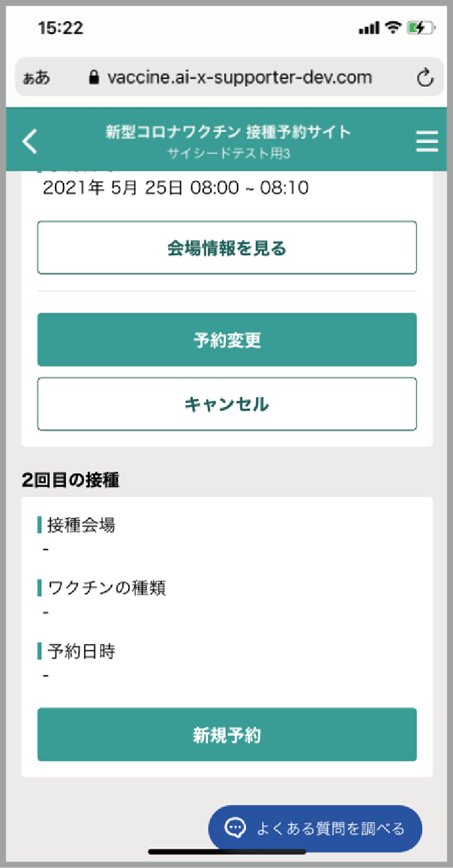Tap the padlock icon in address bar

(x=94, y=78)
